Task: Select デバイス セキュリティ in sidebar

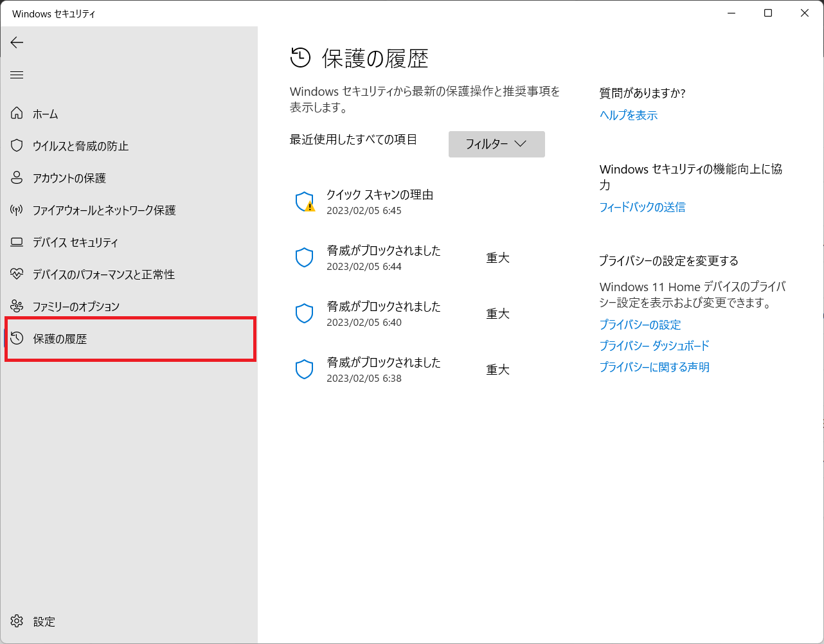Action: (76, 242)
